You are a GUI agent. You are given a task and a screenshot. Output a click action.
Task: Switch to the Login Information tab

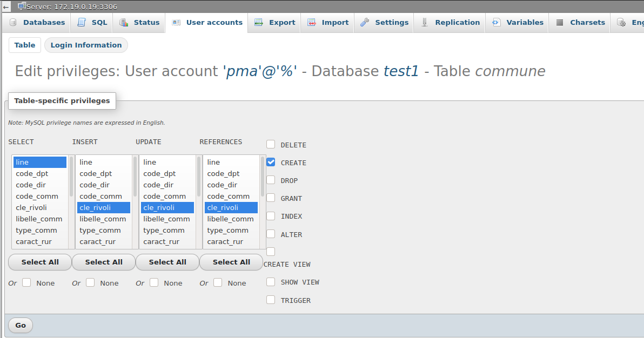[x=85, y=45]
